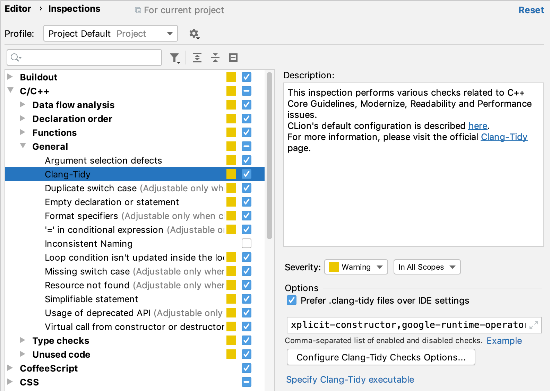Open the Warning severity dropdown

(x=356, y=267)
